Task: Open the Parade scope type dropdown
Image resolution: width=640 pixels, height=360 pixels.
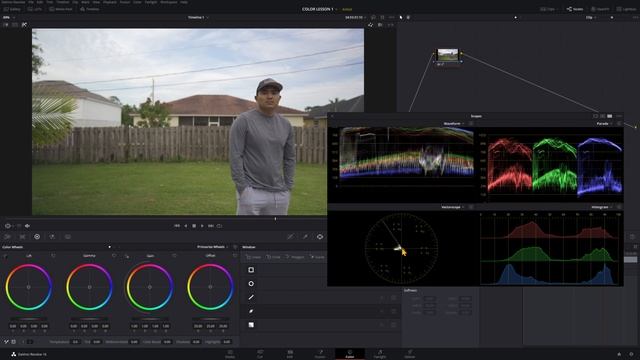Action: pyautogui.click(x=604, y=123)
